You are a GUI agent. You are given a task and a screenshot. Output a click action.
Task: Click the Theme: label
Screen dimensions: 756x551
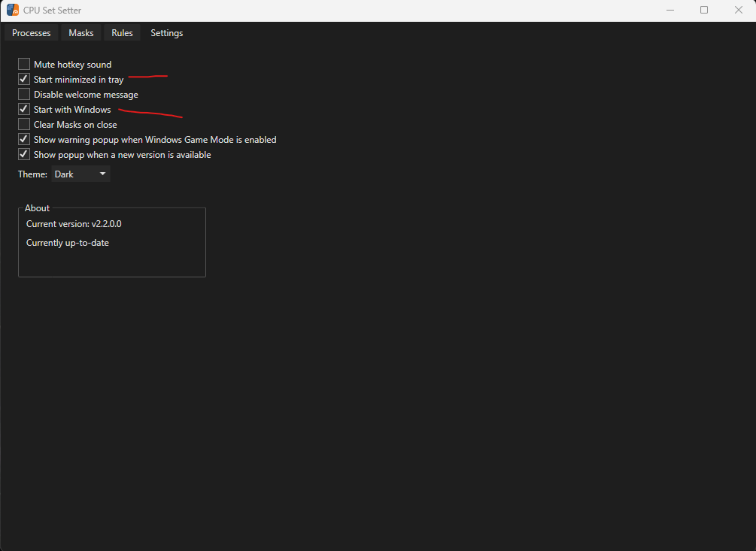coord(33,174)
